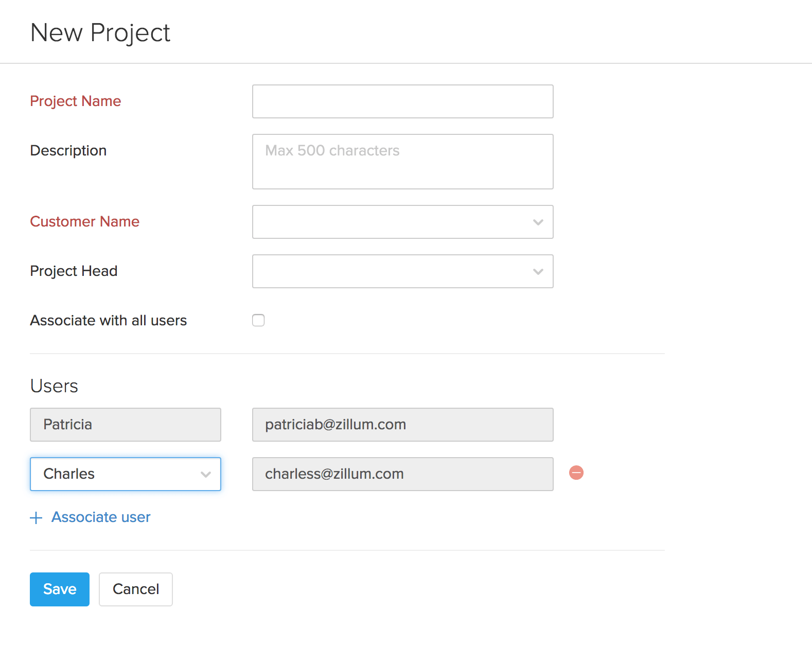
Task: Click the plus icon beside Associate user
Action: (36, 518)
